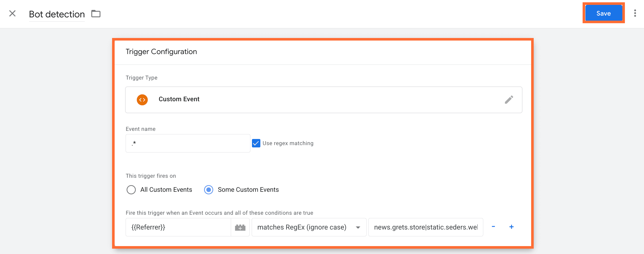The height and width of the screenshot is (254, 644).
Task: Click the news.grets.store regex value field
Action: 425,227
